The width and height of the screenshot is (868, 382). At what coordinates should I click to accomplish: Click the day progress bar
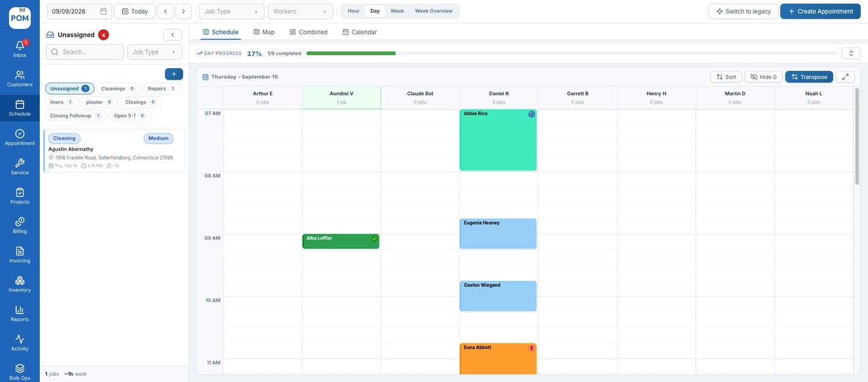coord(572,53)
